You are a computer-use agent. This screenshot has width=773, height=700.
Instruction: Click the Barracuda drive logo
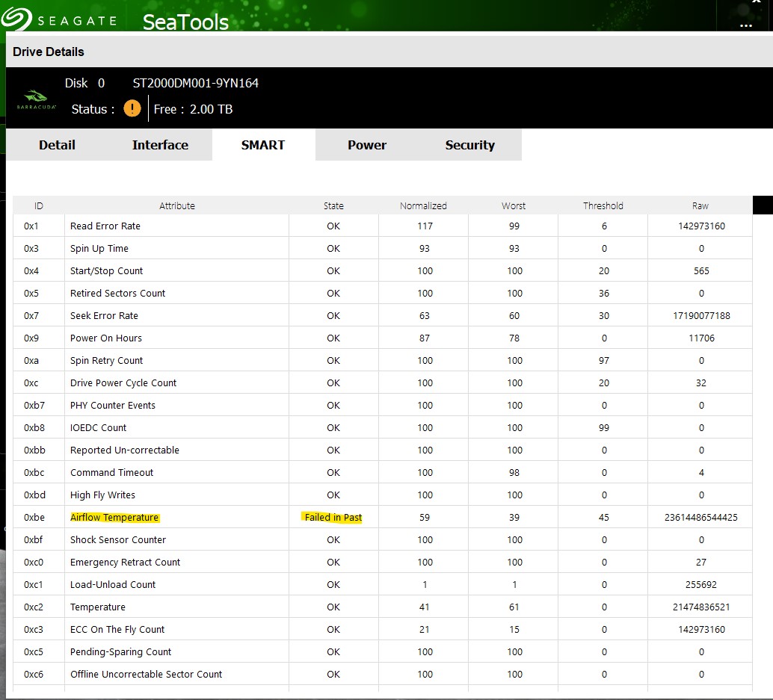pos(34,99)
